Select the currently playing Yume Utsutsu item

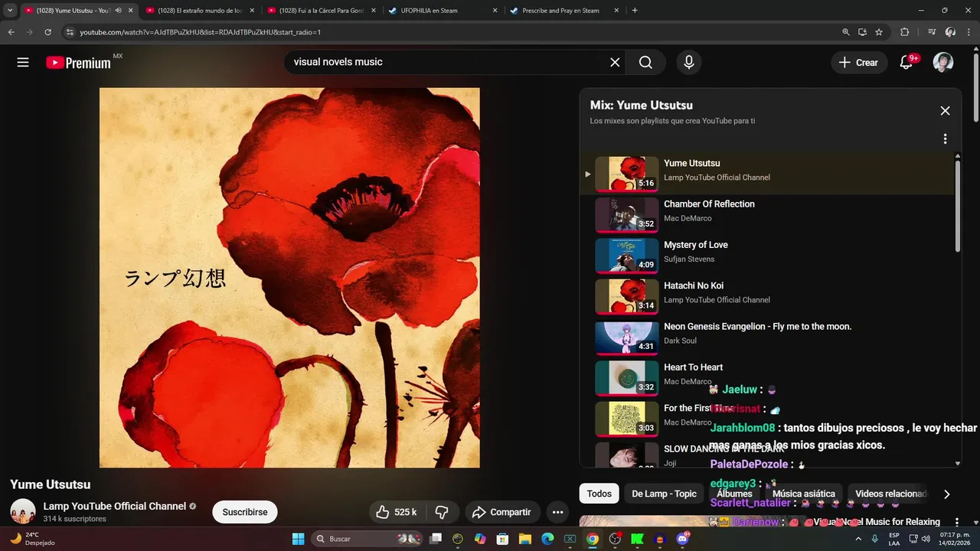point(766,174)
